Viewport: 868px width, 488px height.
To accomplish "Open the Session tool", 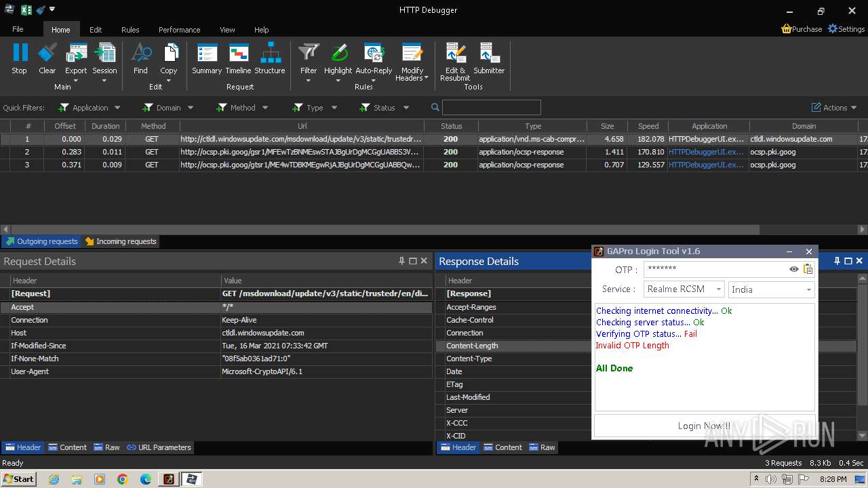I will tap(104, 61).
